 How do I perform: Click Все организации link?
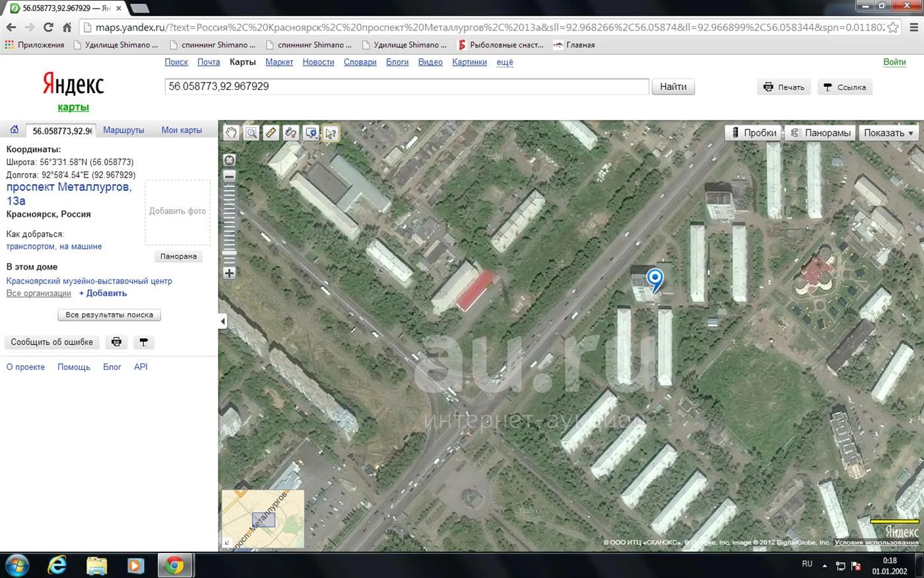38,293
